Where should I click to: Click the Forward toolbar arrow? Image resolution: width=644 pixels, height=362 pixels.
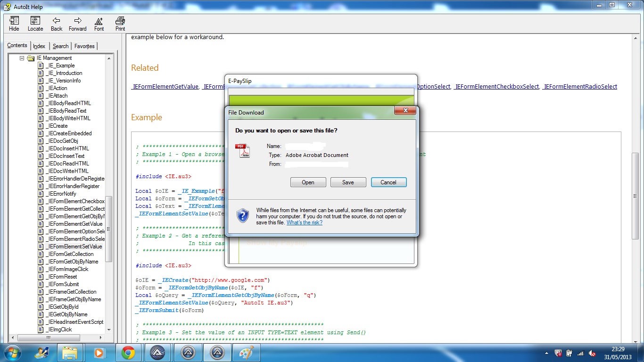(78, 24)
